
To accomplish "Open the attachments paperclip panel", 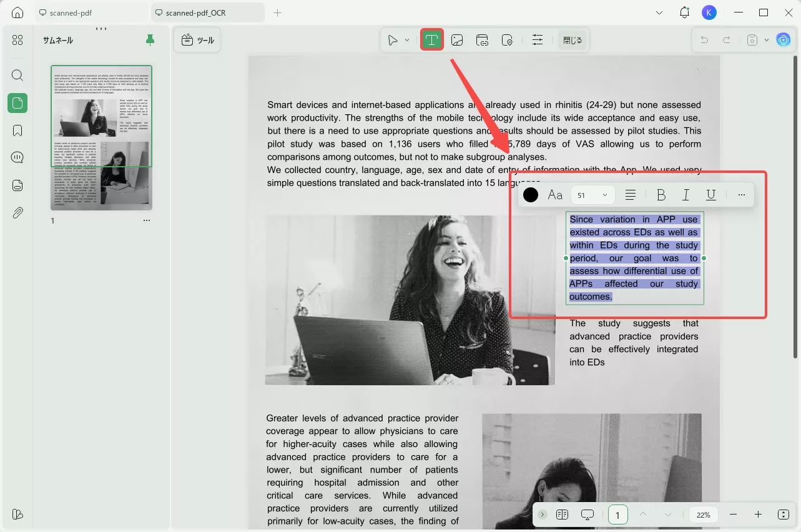I will click(17, 213).
